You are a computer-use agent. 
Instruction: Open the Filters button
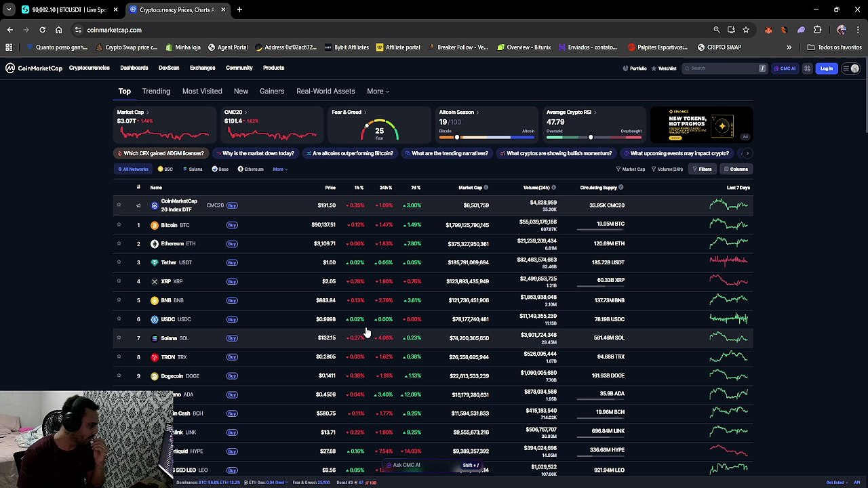(702, 169)
